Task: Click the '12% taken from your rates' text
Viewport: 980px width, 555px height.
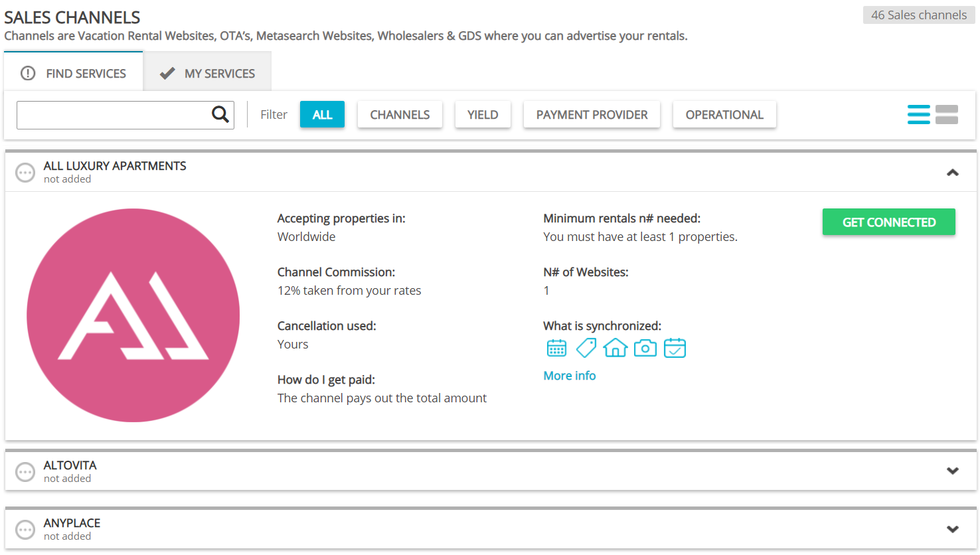Action: click(349, 291)
